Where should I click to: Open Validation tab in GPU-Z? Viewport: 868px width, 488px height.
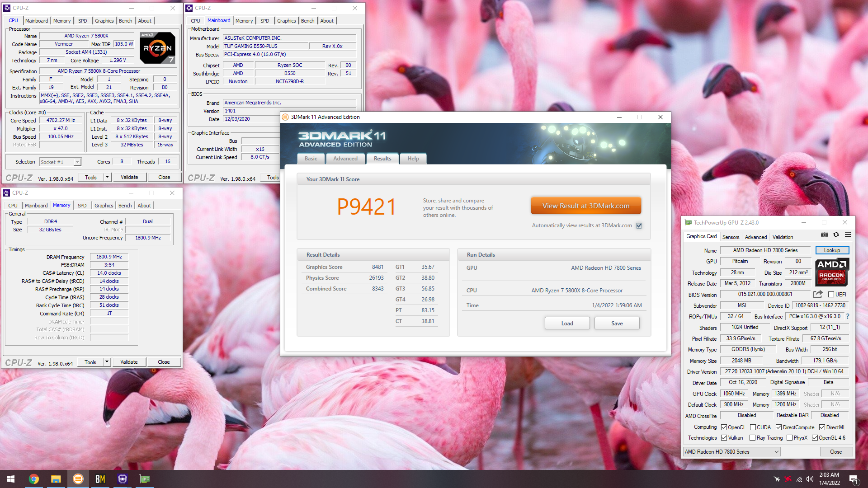click(x=783, y=237)
